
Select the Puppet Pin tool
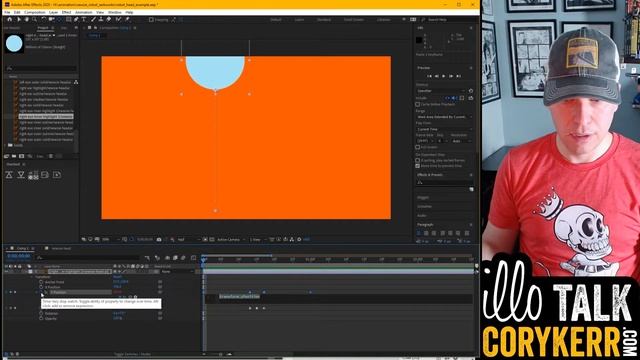pos(127,19)
